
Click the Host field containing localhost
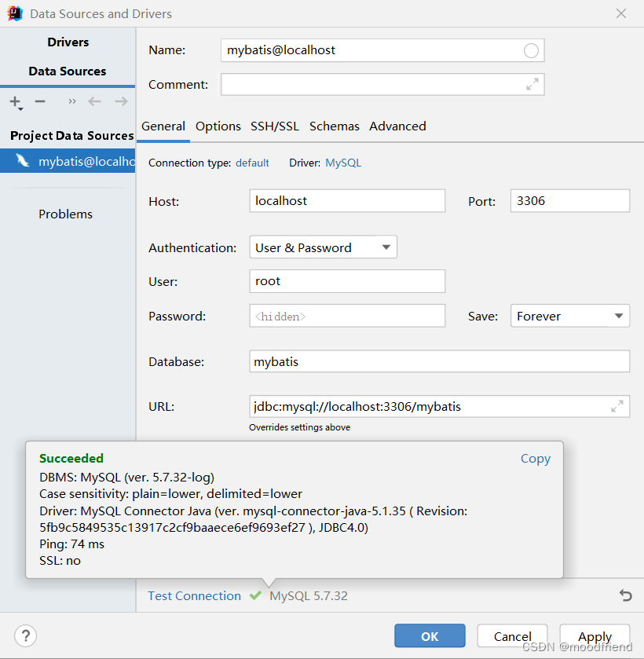click(x=347, y=200)
